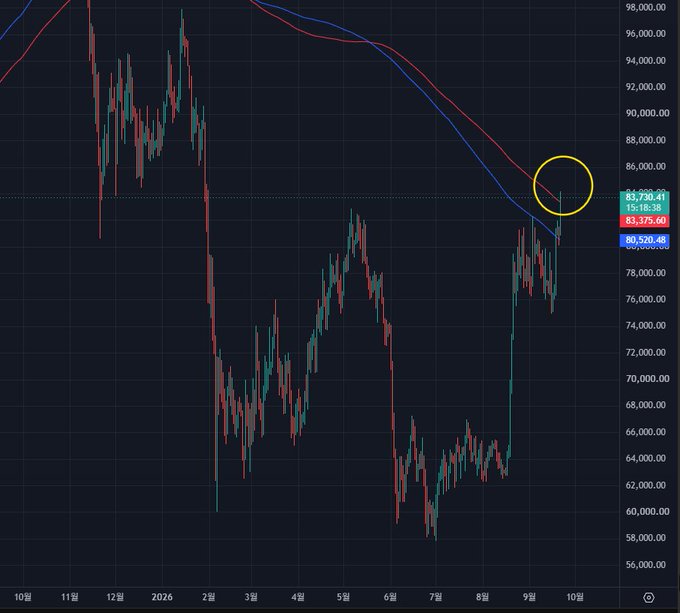Click the countdown timer 15:18:38
680x613 pixels.
pos(643,208)
